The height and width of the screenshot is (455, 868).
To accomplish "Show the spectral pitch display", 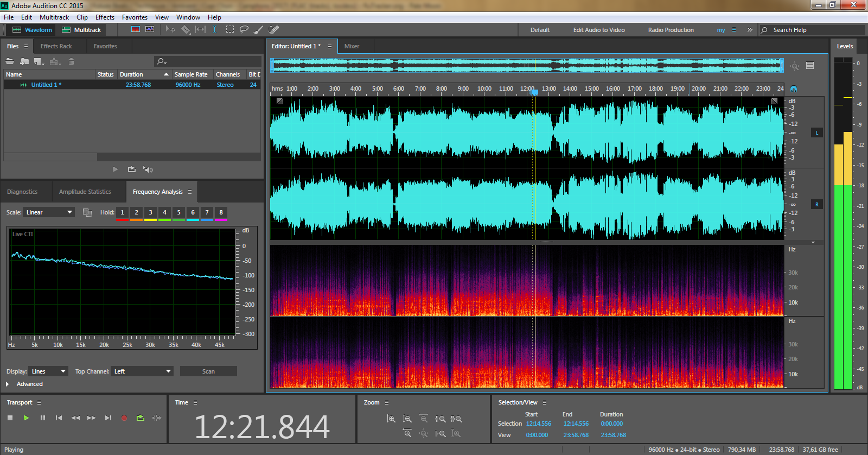I will point(150,29).
